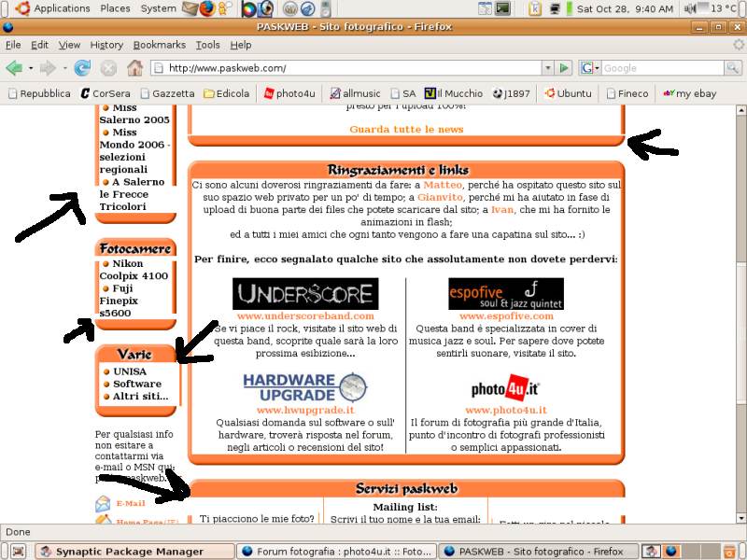Screen dimensions: 747x560
Task: Click the Matteo link in ringraziamenti
Action: [x=443, y=185]
